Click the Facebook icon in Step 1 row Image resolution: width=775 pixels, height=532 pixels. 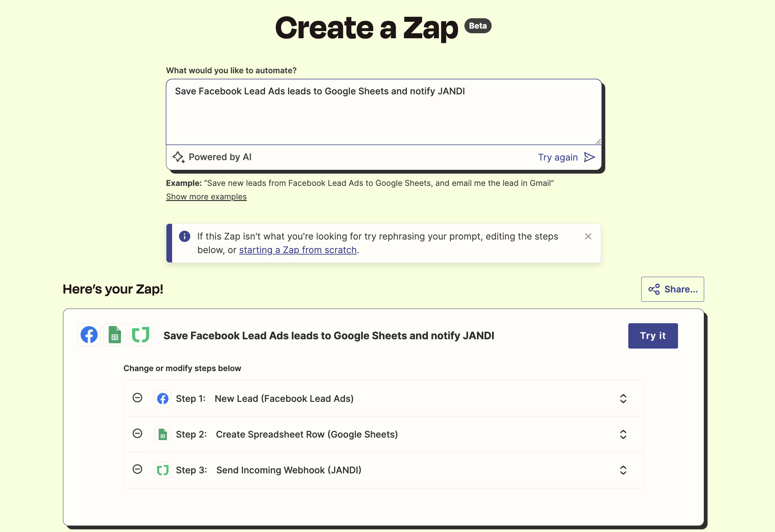[163, 399]
